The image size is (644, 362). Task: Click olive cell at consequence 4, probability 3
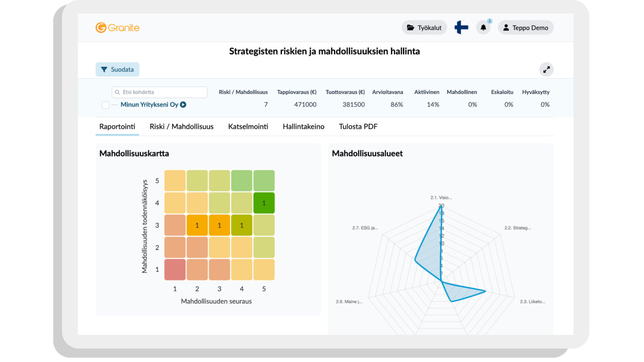[x=241, y=225]
